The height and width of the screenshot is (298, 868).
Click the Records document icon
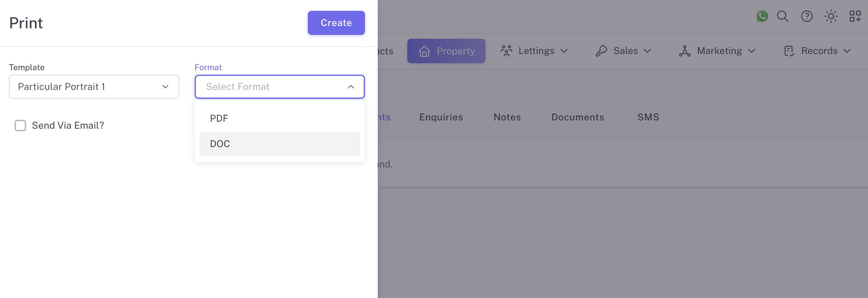(789, 51)
